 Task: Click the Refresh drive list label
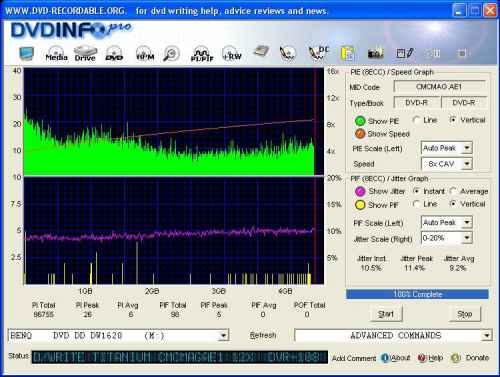[263, 335]
